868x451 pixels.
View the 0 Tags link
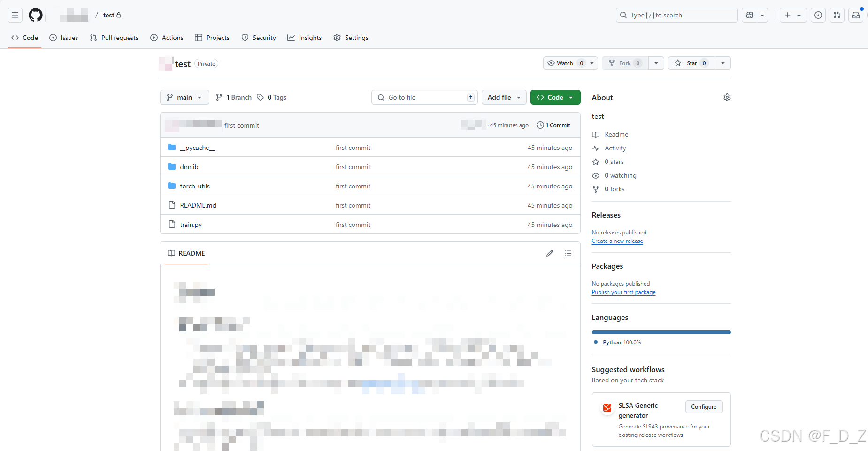point(272,97)
